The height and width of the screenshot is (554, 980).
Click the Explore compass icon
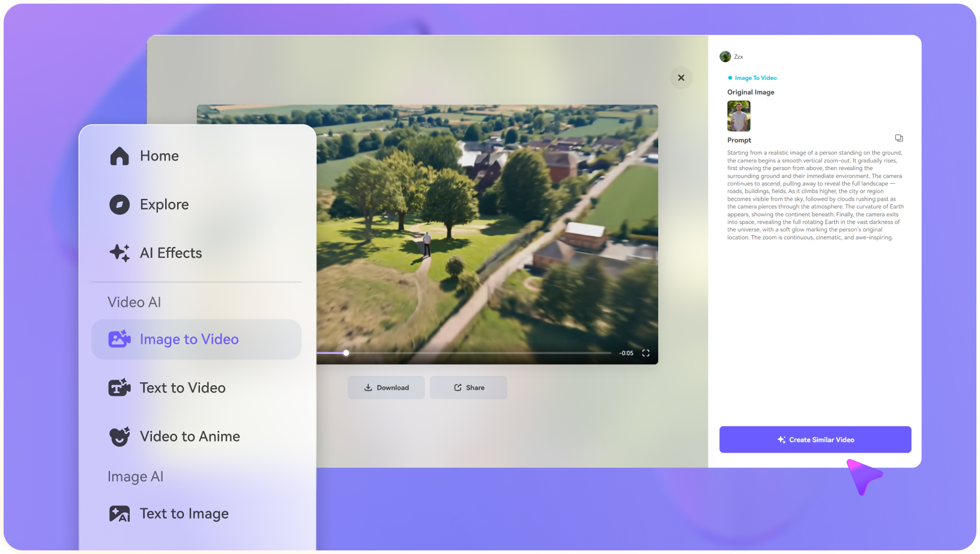coord(119,205)
